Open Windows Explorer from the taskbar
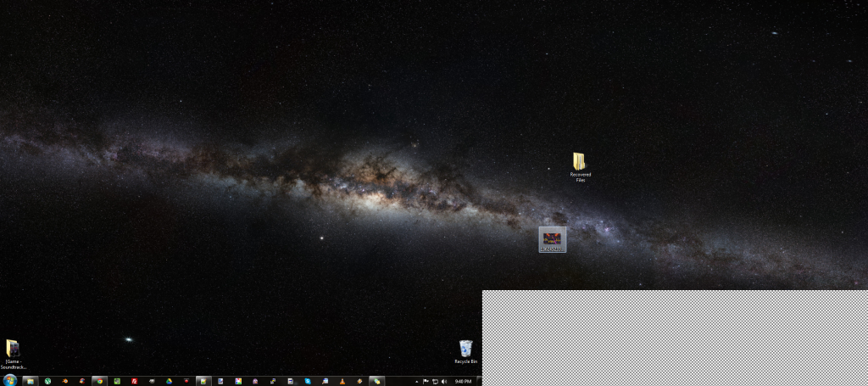Viewport: 868px width, 386px height. tap(30, 381)
